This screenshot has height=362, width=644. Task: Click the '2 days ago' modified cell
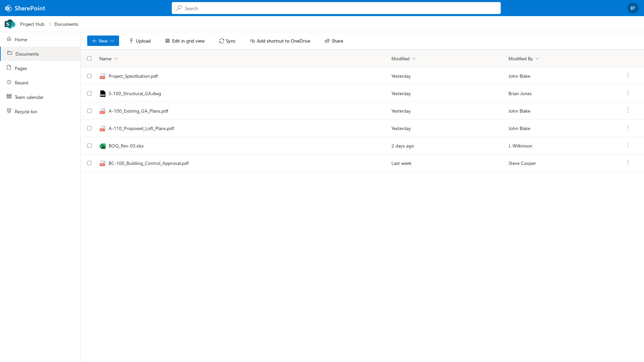402,146
